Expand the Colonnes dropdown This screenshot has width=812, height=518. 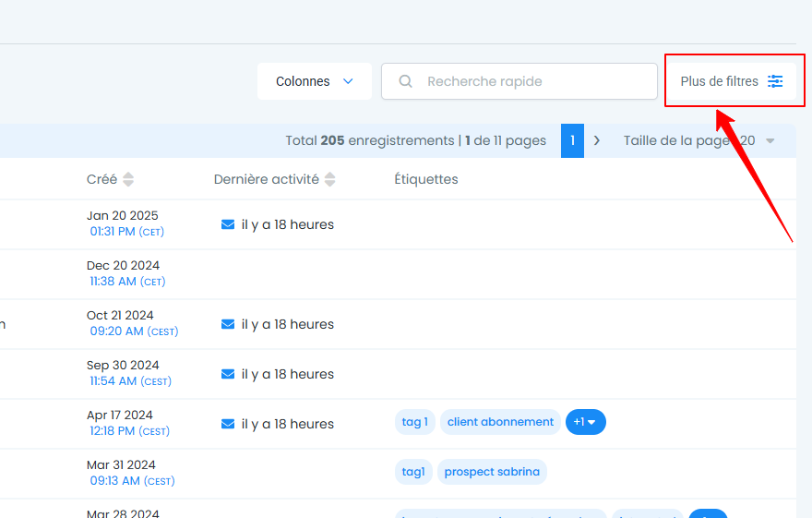315,81
